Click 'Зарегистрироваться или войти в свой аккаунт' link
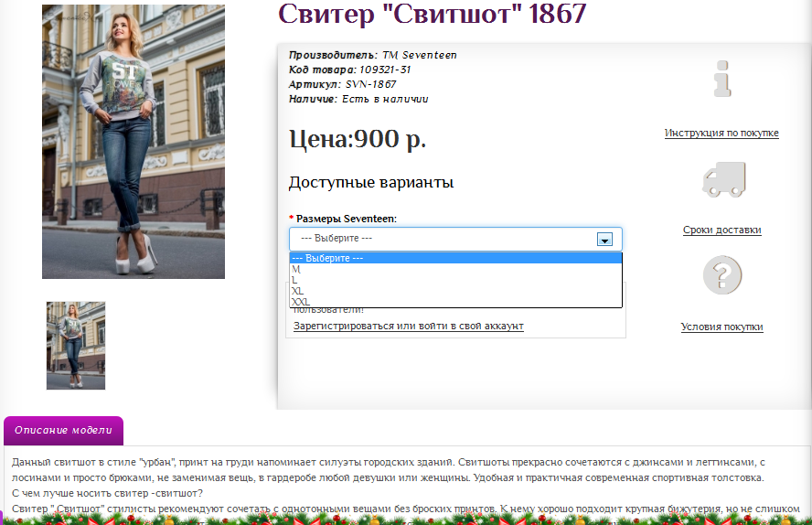The width and height of the screenshot is (812, 525). click(x=409, y=327)
